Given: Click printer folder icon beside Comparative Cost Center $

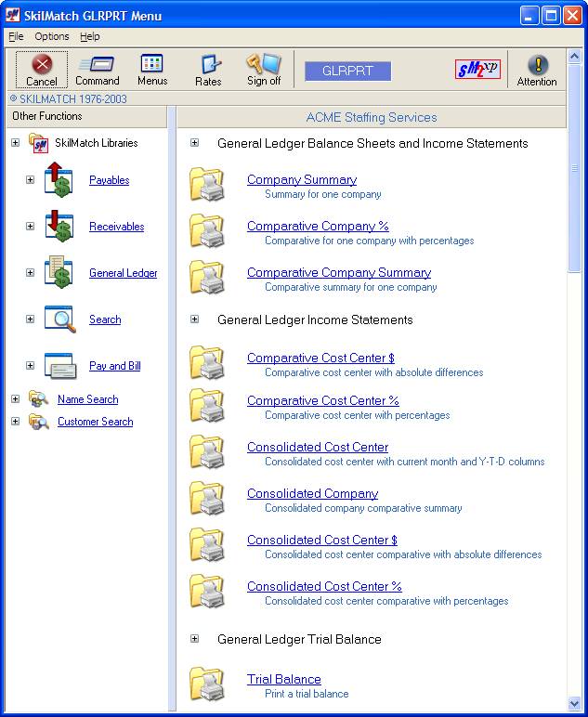Looking at the screenshot, I should pyautogui.click(x=207, y=362).
